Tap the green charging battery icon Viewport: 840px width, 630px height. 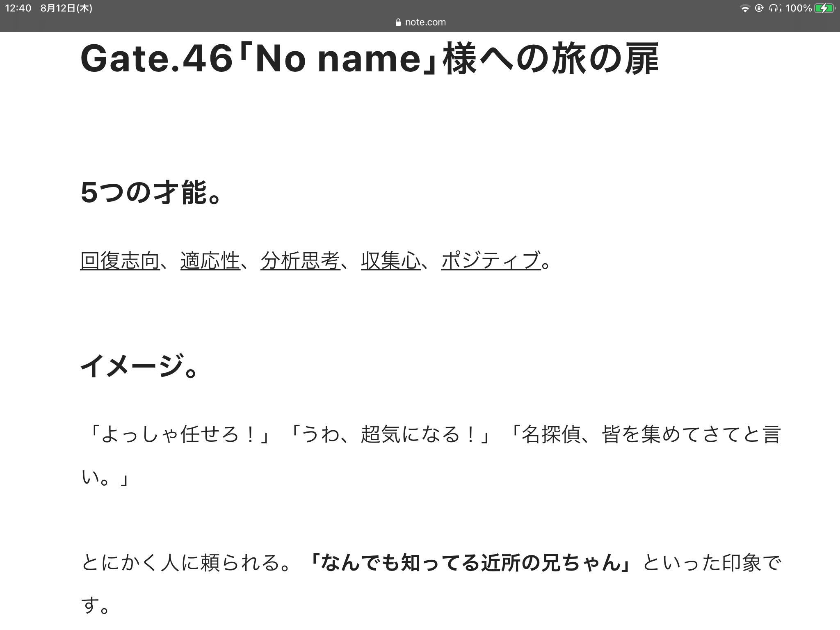pos(825,8)
